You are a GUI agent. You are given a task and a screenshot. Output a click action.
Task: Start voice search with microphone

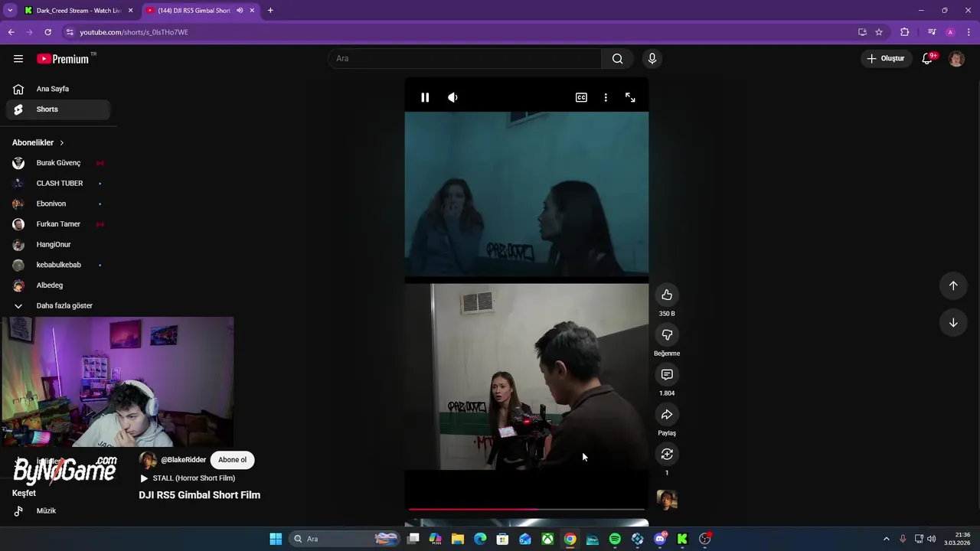click(x=652, y=59)
